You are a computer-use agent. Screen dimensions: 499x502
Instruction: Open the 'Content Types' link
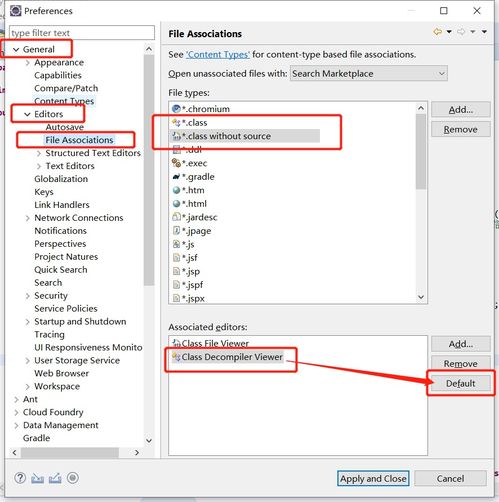[x=218, y=54]
